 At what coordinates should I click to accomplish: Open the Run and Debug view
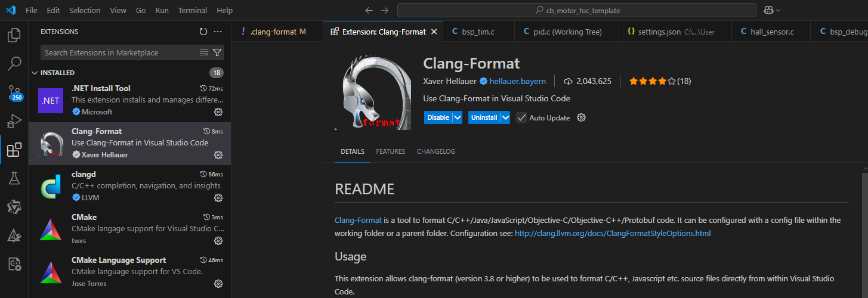click(14, 121)
